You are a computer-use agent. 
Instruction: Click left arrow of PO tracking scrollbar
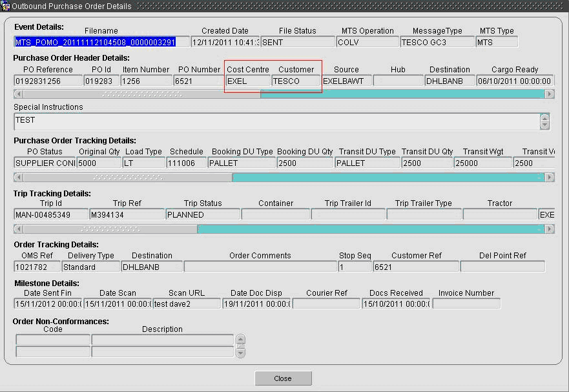point(19,178)
